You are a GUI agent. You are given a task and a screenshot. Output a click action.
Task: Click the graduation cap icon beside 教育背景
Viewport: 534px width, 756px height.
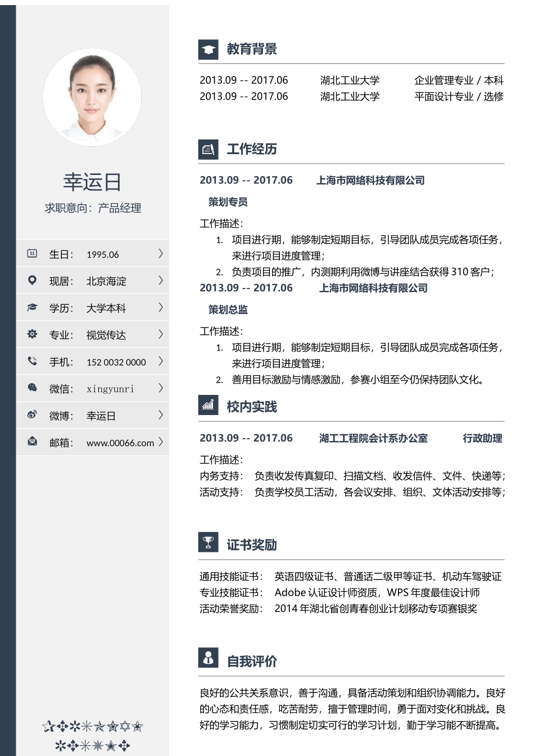pyautogui.click(x=208, y=49)
